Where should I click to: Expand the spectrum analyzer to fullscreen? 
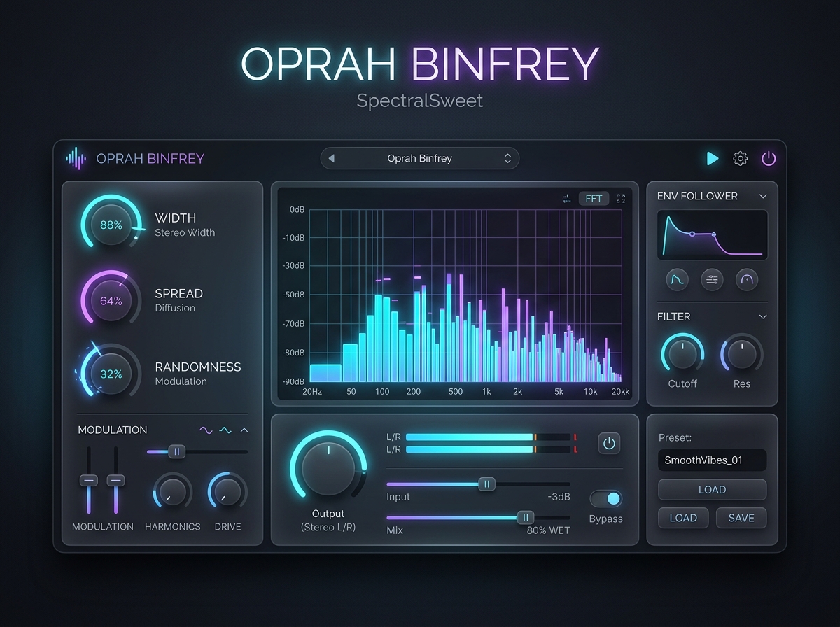pyautogui.click(x=621, y=199)
